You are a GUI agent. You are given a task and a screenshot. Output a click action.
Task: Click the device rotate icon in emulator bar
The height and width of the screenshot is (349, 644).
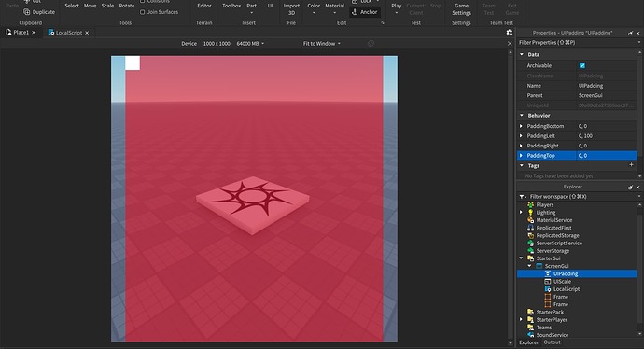371,44
